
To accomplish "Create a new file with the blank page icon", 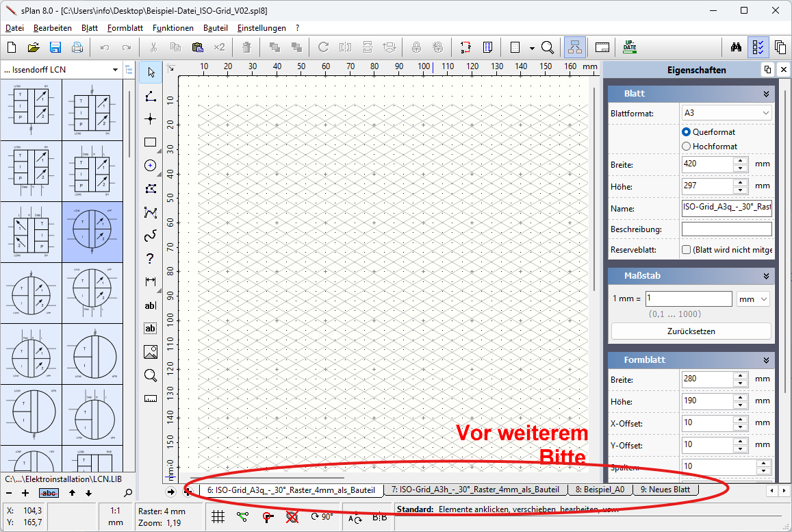I will [x=12, y=47].
